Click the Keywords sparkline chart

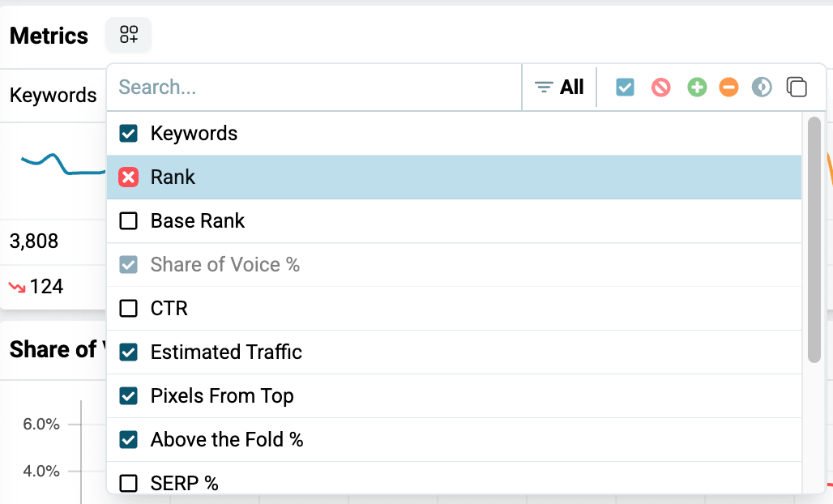(x=63, y=164)
